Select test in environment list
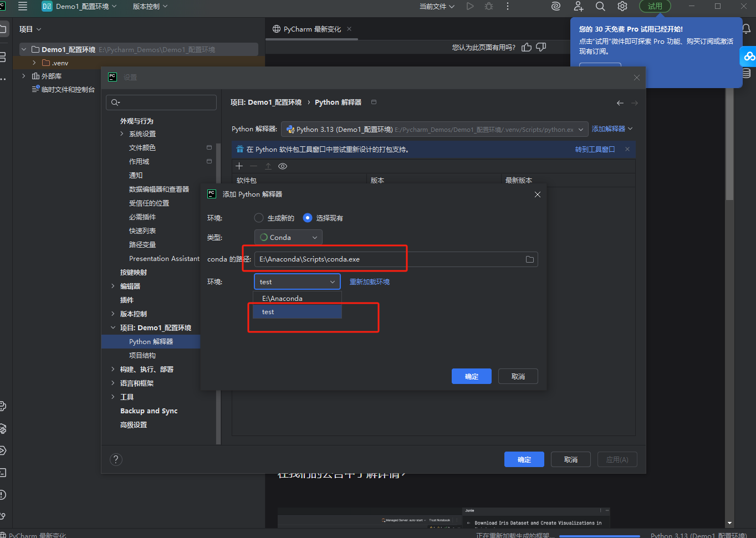Screen dimensions: 756x538 (x=297, y=312)
